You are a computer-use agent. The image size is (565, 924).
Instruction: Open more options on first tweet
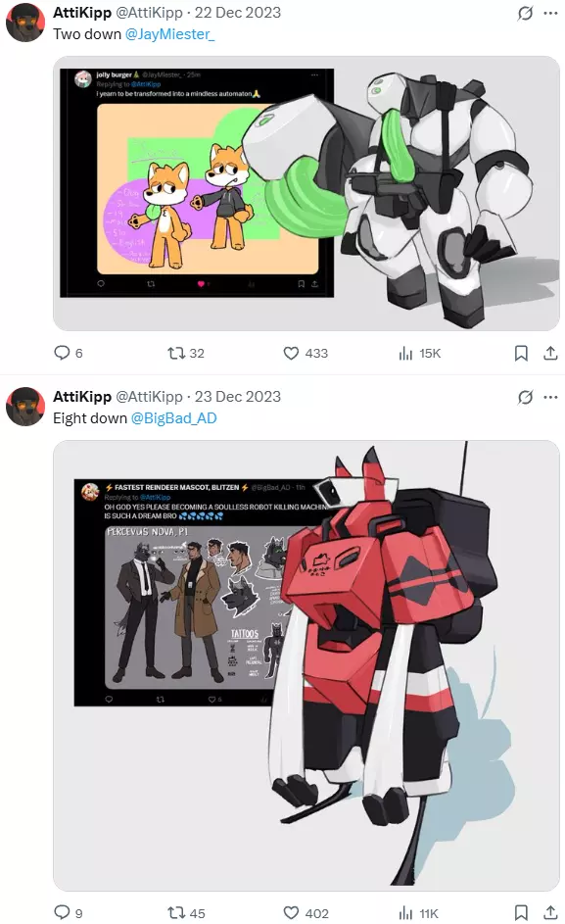coord(551,13)
